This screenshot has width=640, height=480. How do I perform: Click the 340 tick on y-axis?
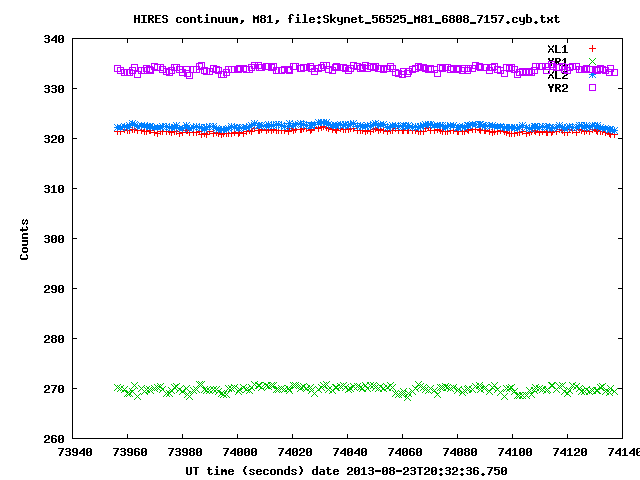(54, 39)
